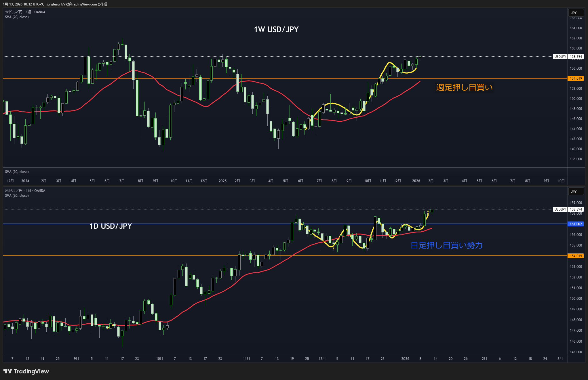Click the 2026 marker on weekly time axis
Image resolution: width=588 pixels, height=380 pixels.
(x=416, y=181)
